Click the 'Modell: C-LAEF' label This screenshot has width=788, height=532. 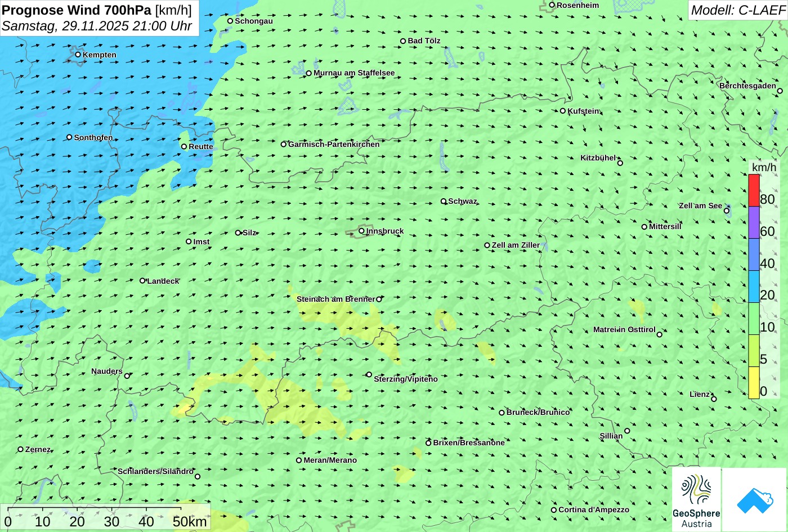(x=738, y=10)
